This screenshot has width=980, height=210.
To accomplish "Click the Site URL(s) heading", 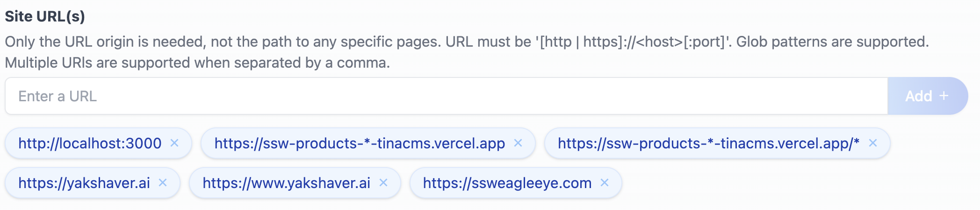I will (45, 16).
